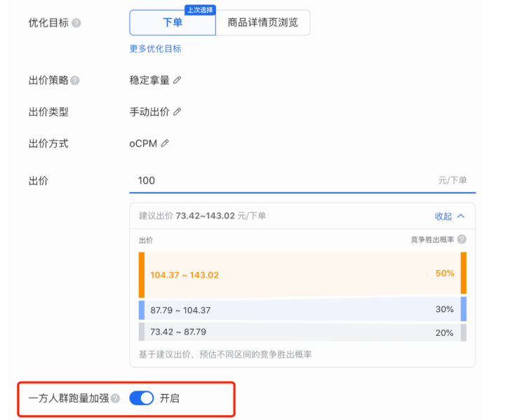Screen dimensions: 515x420
Task: Open help icon next to 出价策略
Action: [75, 81]
